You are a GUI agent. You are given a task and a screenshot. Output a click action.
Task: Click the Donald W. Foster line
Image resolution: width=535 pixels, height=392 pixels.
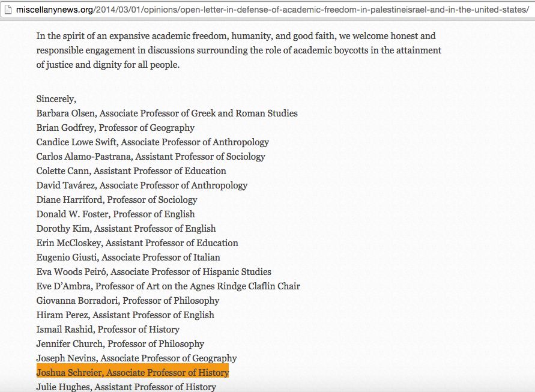115,214
